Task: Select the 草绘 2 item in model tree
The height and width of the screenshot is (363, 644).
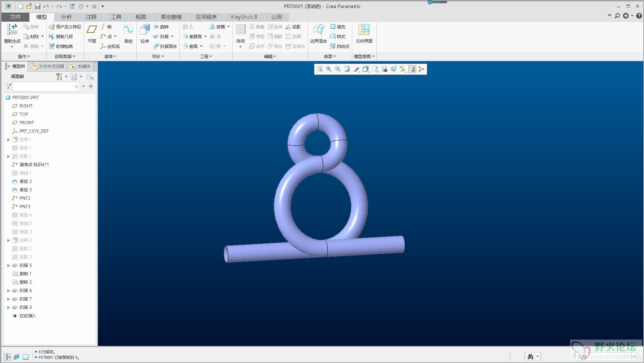Action: coord(26,181)
